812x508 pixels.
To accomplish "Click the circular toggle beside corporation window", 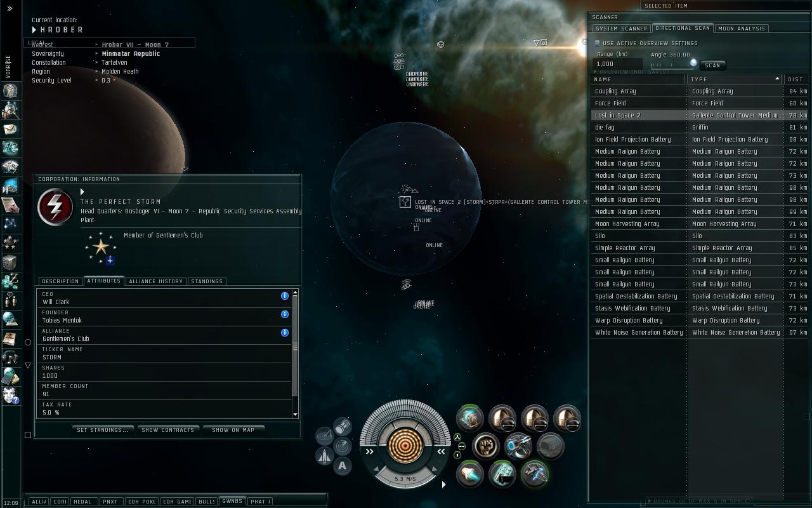I will tap(28, 342).
